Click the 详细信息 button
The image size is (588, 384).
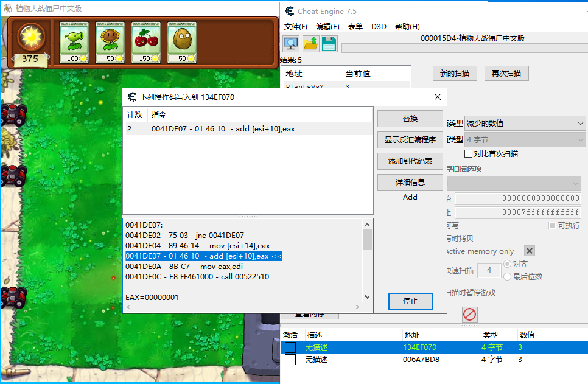coord(410,183)
